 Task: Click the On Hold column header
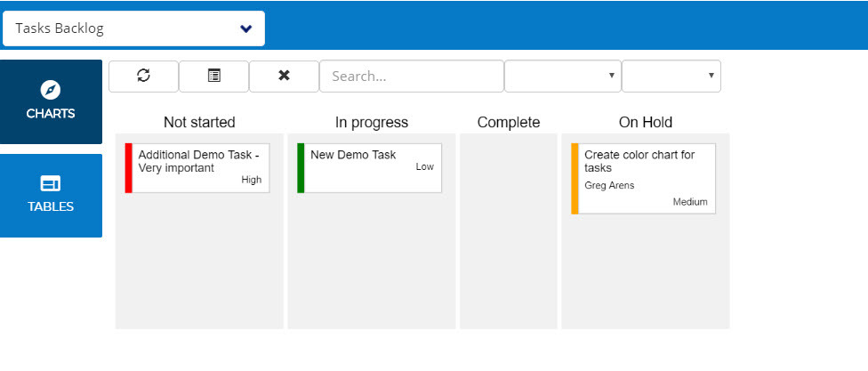(645, 122)
